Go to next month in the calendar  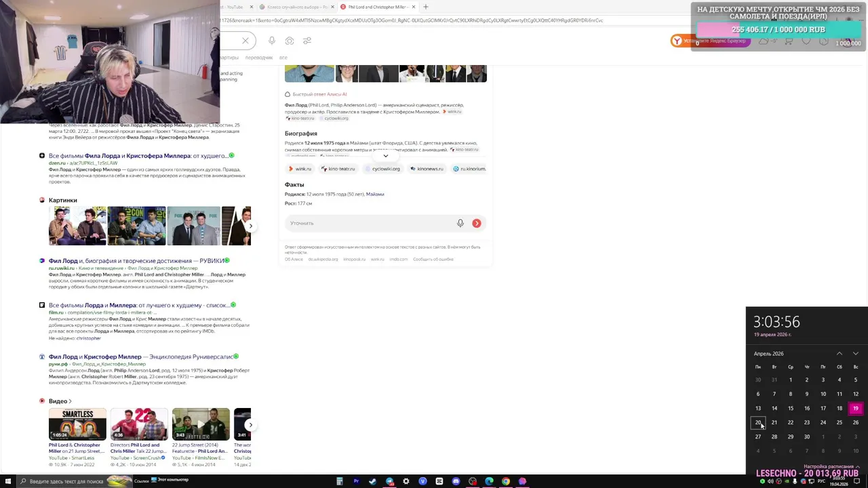[856, 354]
